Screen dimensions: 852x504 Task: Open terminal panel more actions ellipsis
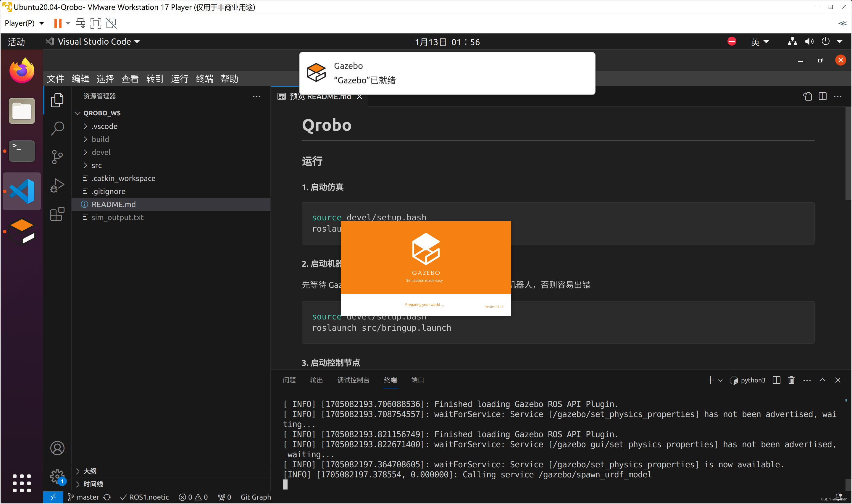[x=807, y=380]
